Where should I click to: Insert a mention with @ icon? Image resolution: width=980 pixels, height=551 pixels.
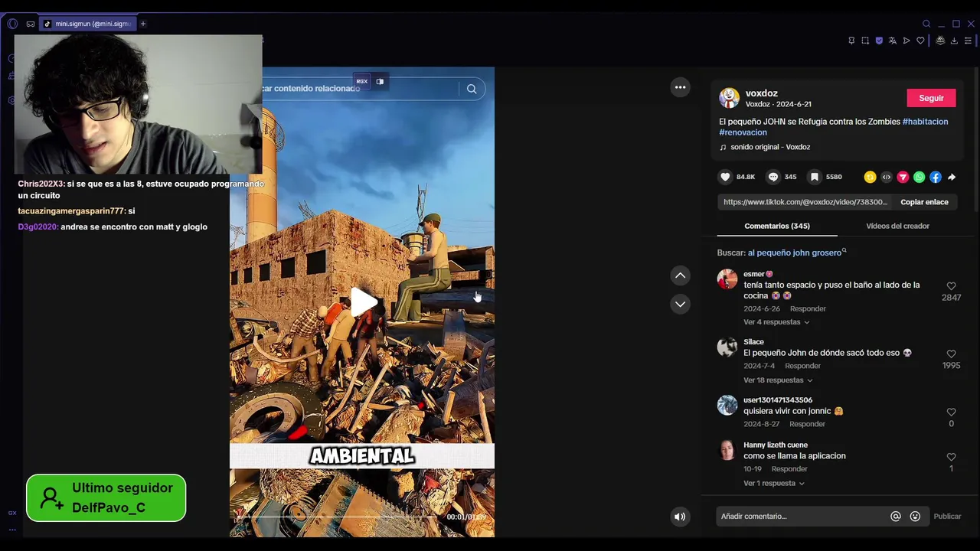pos(896,517)
